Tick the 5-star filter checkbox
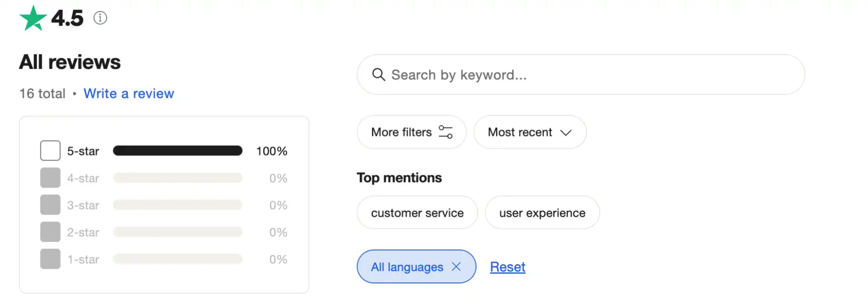The height and width of the screenshot is (299, 868). pyautogui.click(x=50, y=151)
